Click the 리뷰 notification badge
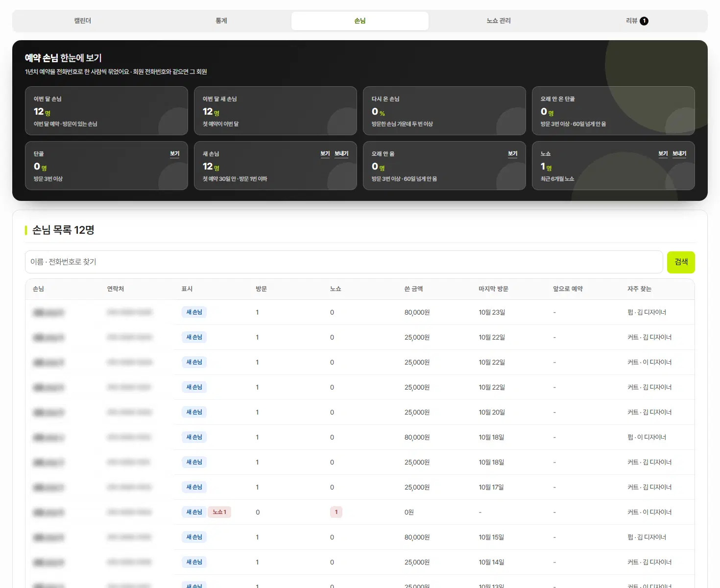The image size is (720, 588). tap(644, 21)
